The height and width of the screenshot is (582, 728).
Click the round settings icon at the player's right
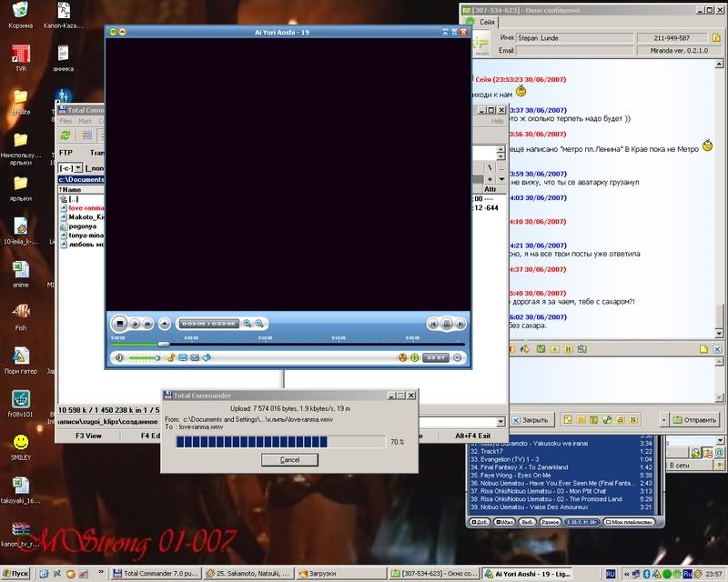coord(458,357)
